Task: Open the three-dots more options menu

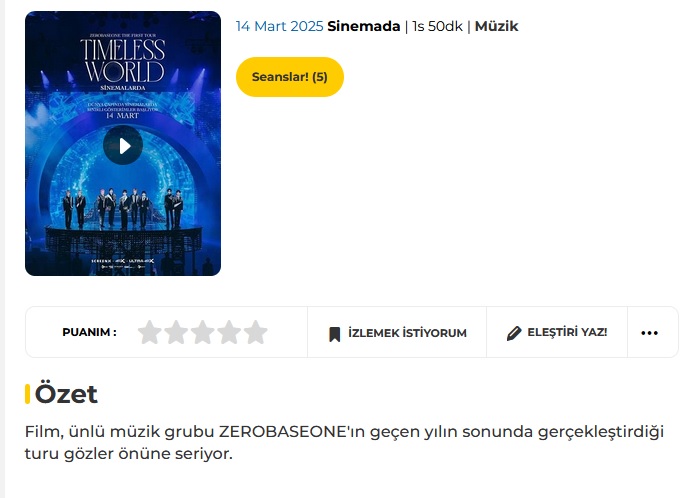Action: (x=649, y=333)
